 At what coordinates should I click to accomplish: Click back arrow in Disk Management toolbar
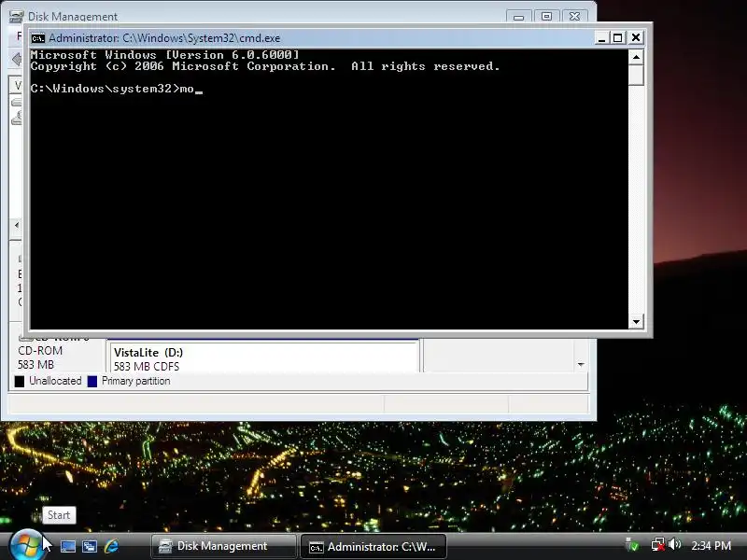[x=17, y=60]
